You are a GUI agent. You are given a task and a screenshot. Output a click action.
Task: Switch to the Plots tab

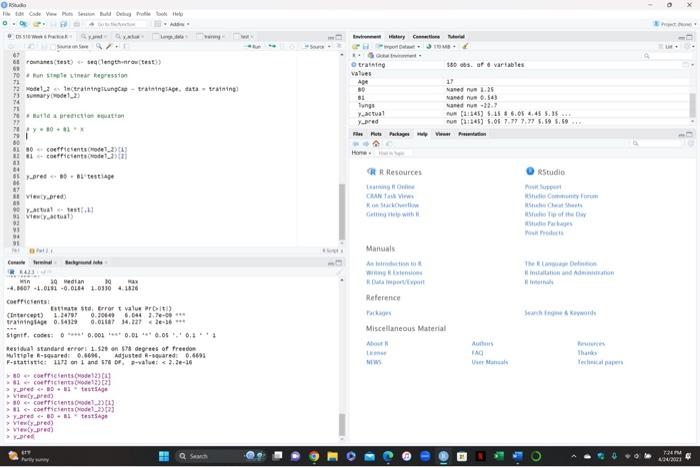coord(376,134)
